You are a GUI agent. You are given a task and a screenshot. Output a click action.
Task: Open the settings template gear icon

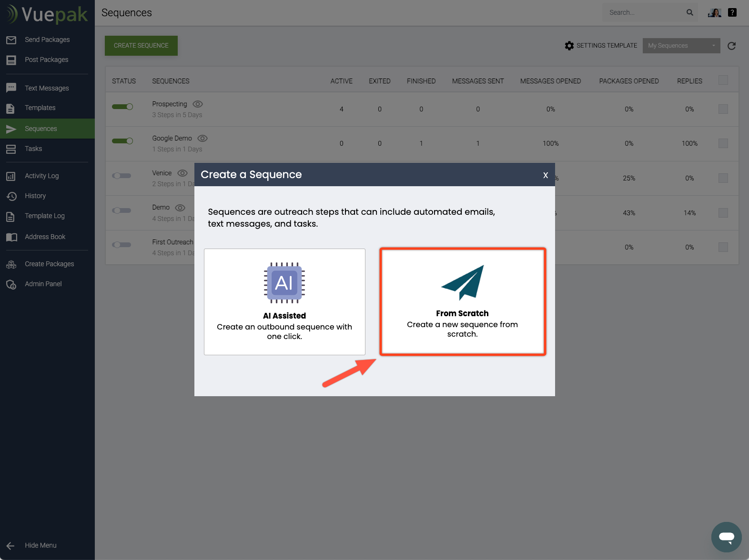pyautogui.click(x=569, y=46)
